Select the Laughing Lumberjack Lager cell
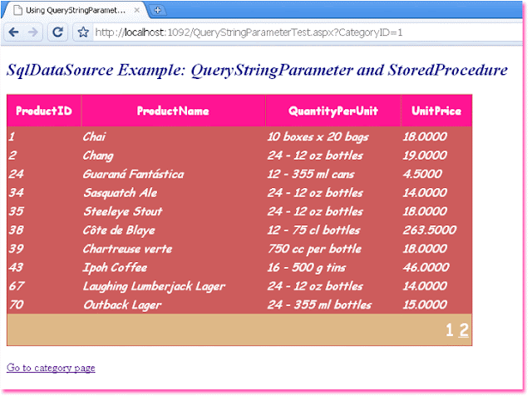The width and height of the screenshot is (532, 396). 174,286
